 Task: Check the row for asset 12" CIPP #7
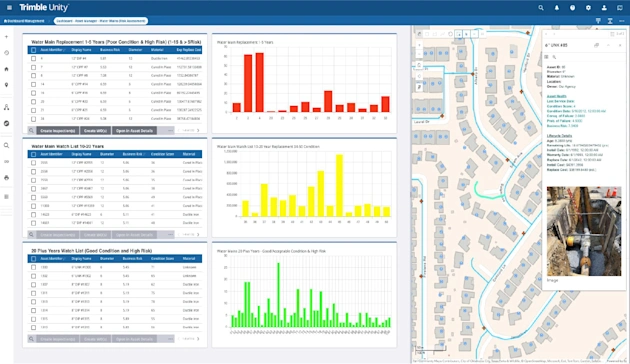tap(33, 67)
